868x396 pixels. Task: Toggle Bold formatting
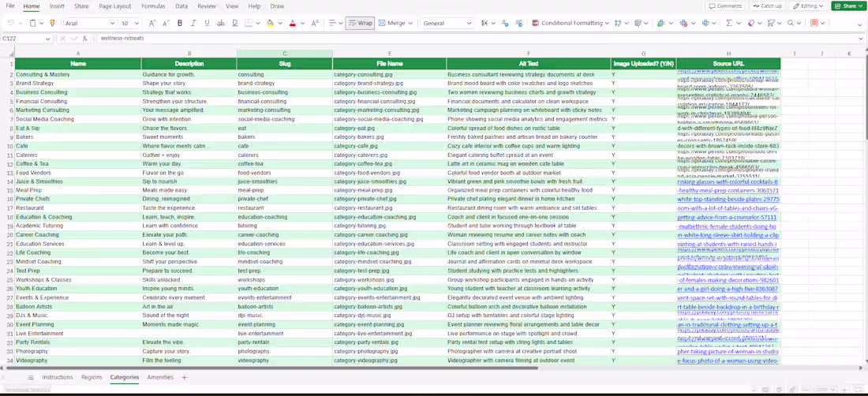(180, 23)
